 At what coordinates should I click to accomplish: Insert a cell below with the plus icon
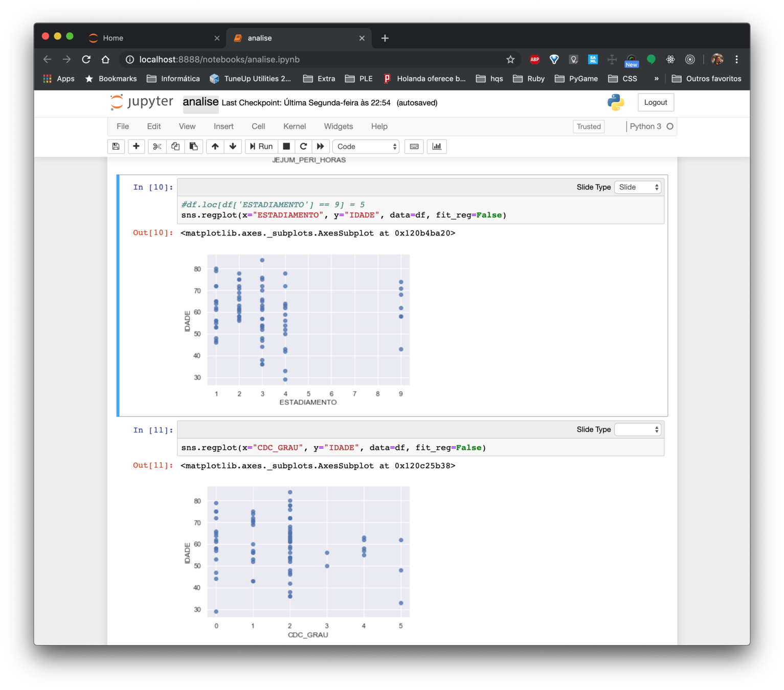[x=136, y=147]
